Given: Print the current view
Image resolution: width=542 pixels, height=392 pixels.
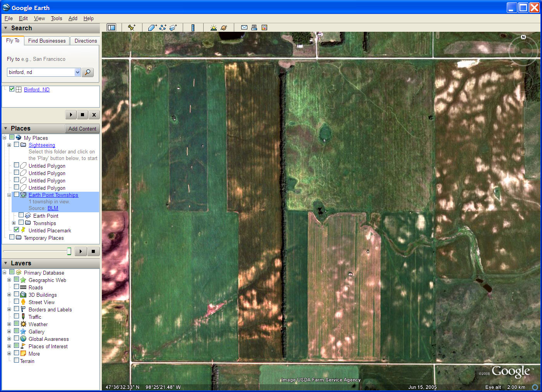Looking at the screenshot, I should tap(254, 28).
